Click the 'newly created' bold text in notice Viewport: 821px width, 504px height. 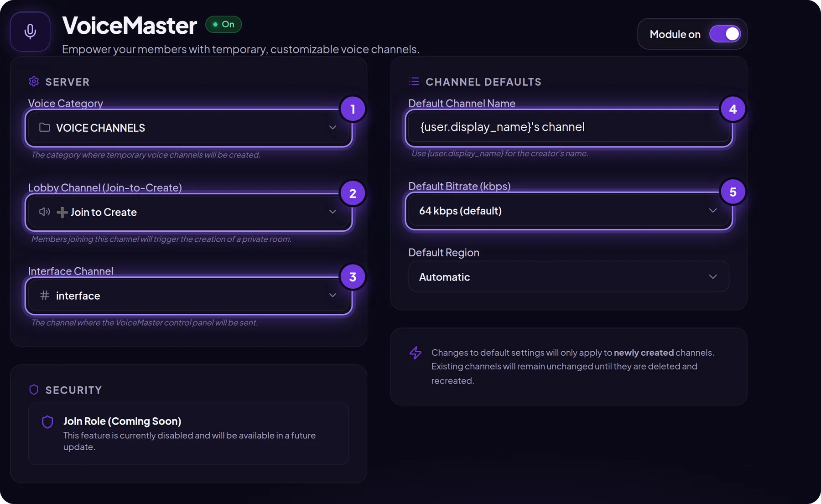(x=644, y=353)
